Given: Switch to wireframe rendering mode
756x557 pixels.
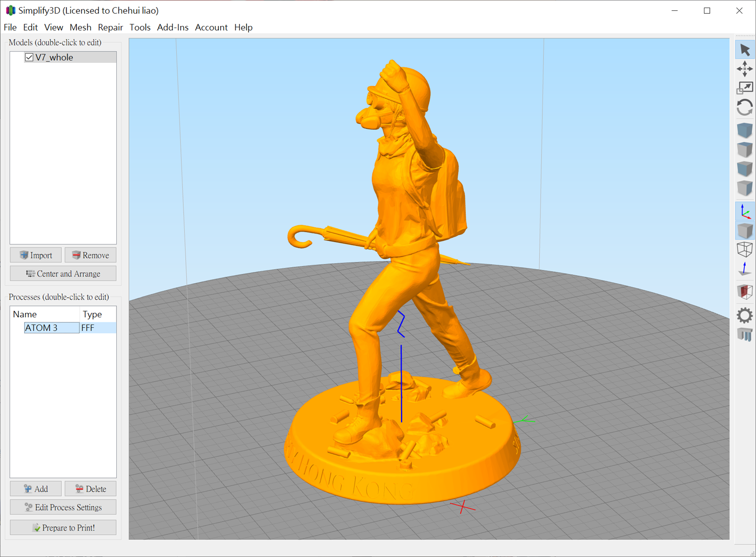Looking at the screenshot, I should (745, 249).
